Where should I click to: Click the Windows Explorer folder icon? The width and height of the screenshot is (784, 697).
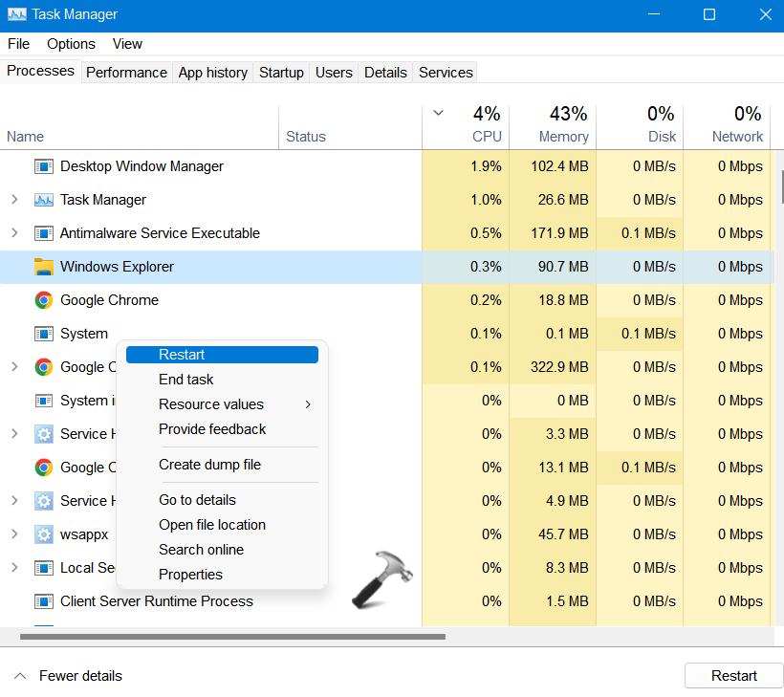click(x=43, y=267)
